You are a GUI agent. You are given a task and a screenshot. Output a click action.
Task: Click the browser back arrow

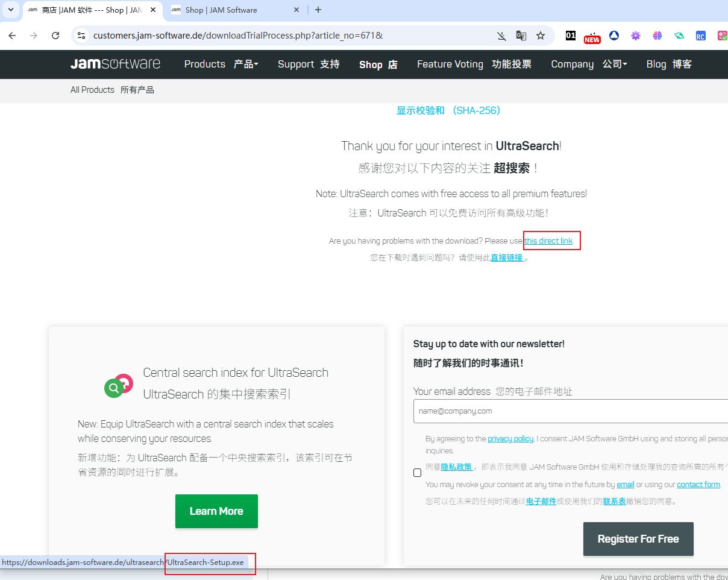[12, 36]
